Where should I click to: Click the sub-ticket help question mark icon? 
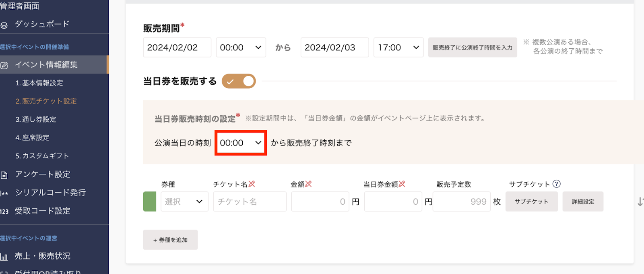pyautogui.click(x=557, y=184)
